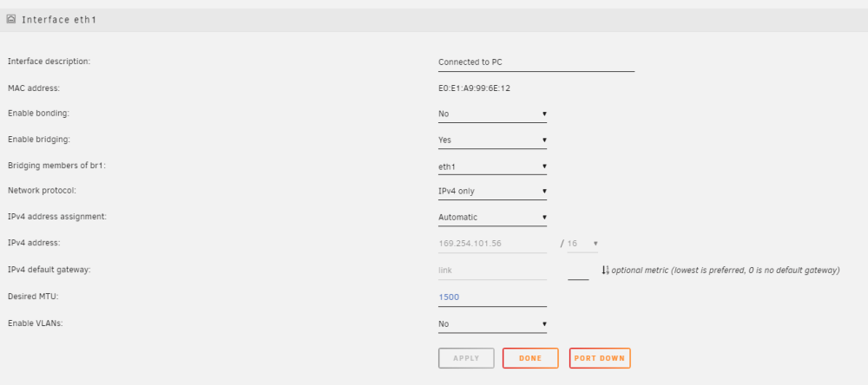Screen dimensions: 868x385
Task: Click the DONE button
Action: (530, 358)
